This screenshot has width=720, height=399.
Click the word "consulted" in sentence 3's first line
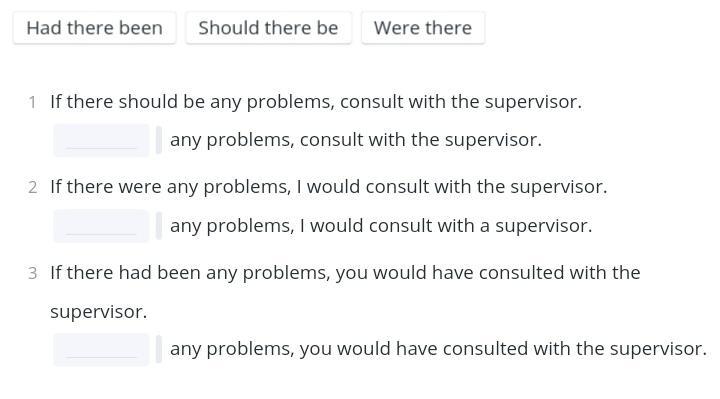[x=521, y=273]
